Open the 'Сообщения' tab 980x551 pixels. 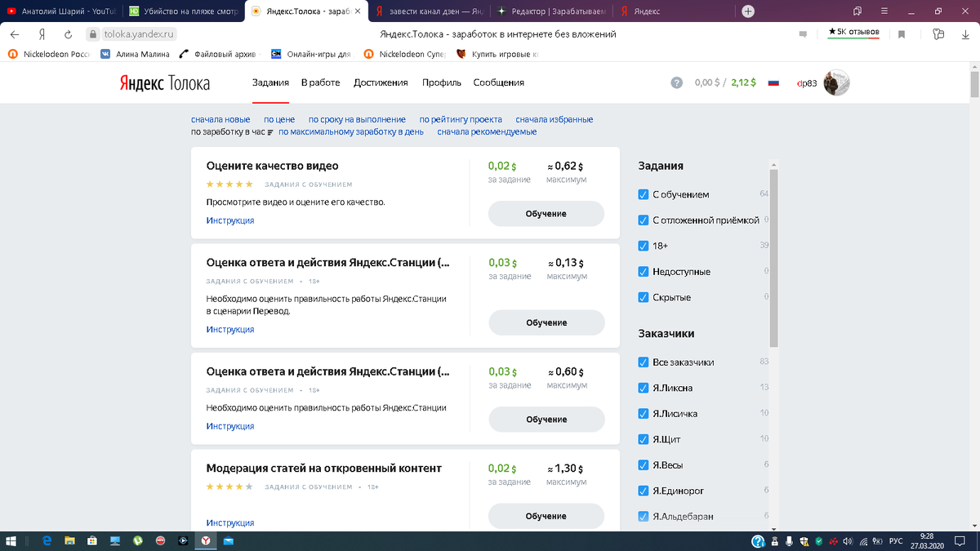tap(499, 82)
